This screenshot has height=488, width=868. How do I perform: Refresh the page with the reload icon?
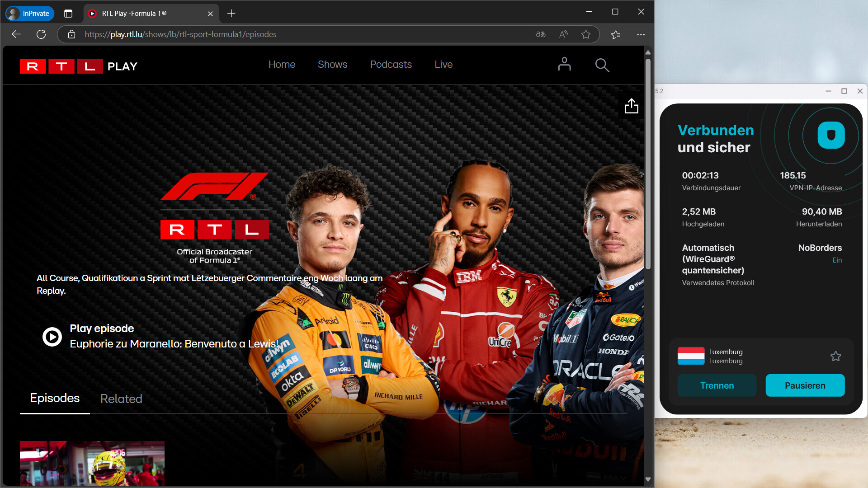tap(41, 34)
